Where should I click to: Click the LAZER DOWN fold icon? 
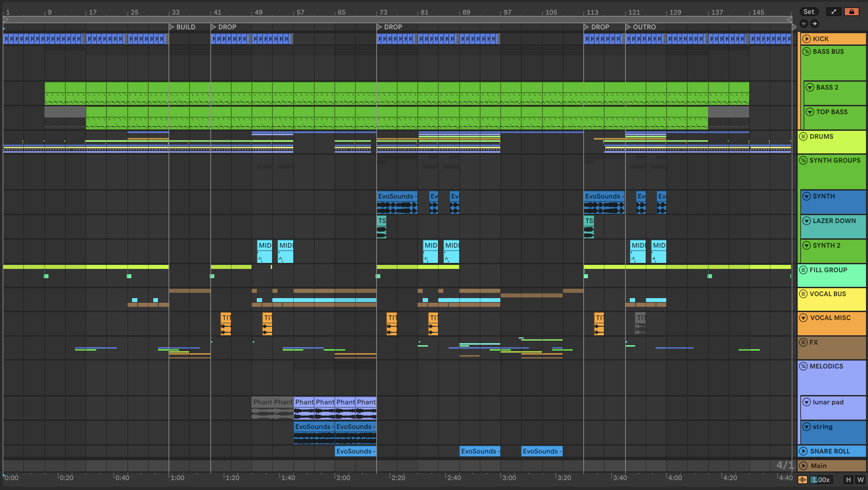tap(806, 221)
